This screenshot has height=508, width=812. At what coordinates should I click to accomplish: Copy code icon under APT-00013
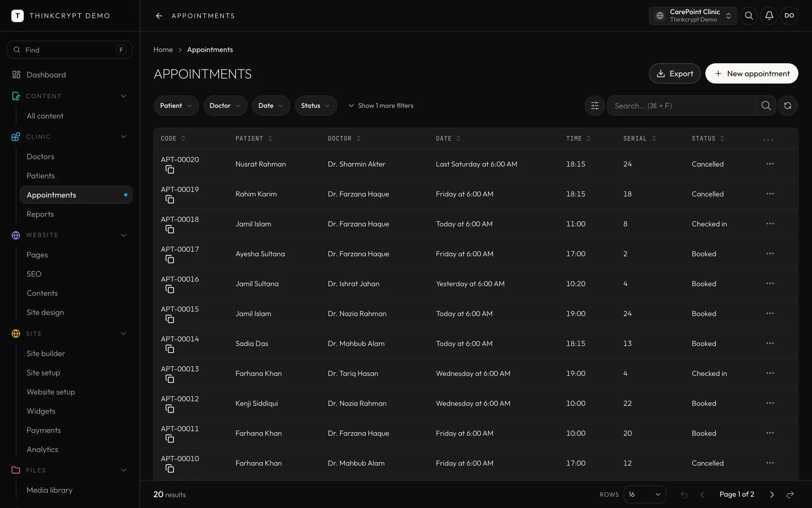tap(170, 379)
